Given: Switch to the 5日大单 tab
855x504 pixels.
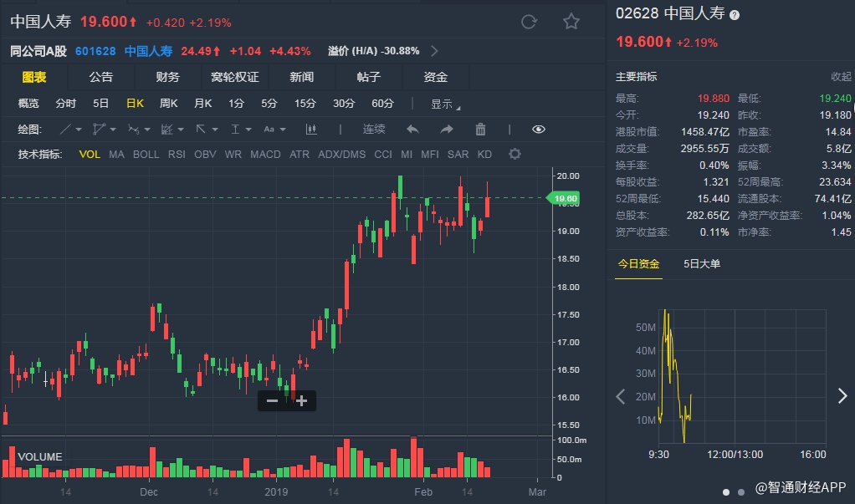Looking at the screenshot, I should [702, 264].
